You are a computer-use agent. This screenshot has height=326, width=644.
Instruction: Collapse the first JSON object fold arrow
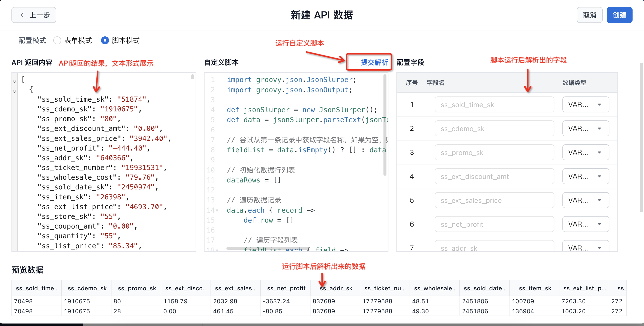point(14,91)
